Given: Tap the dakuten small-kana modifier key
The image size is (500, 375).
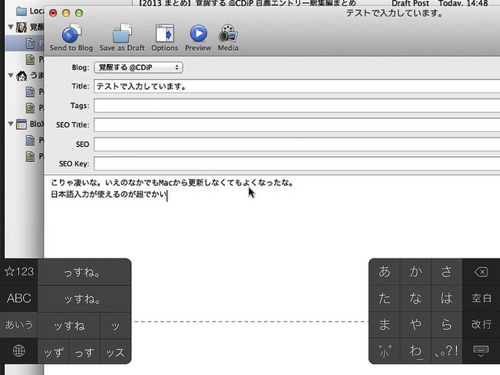Looking at the screenshot, I should 384,351.
